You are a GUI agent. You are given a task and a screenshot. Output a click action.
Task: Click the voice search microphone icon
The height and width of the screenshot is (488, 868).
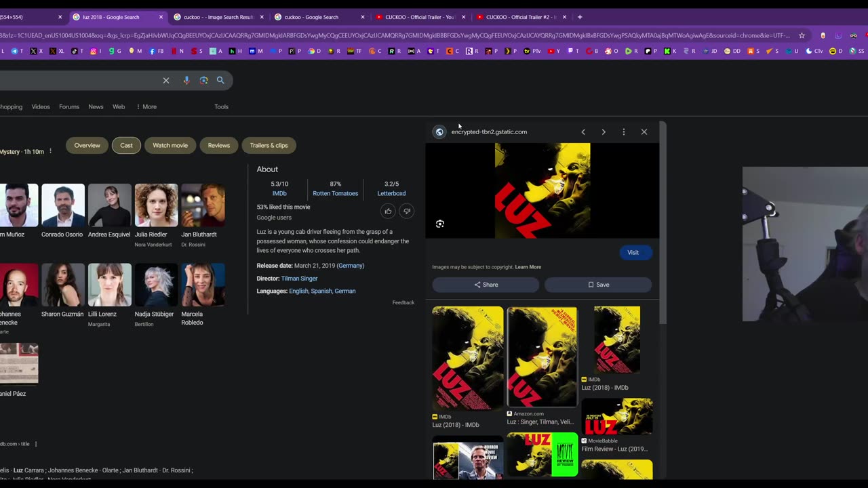pyautogui.click(x=186, y=81)
